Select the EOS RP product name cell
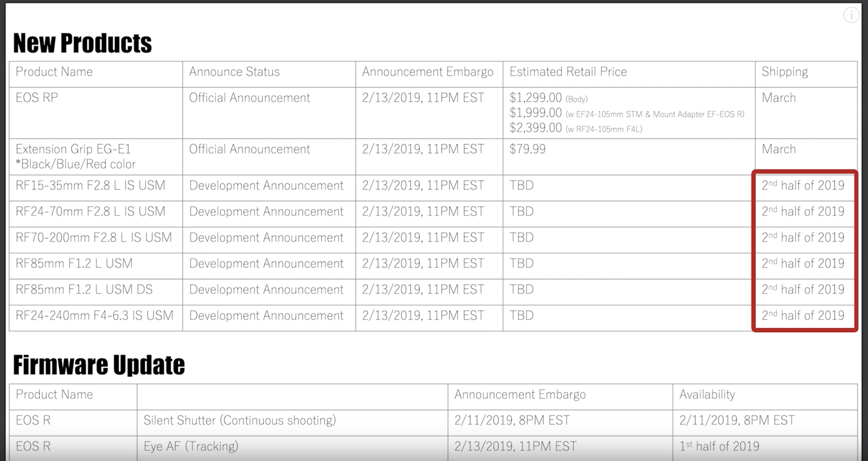The height and width of the screenshot is (461, 868). coord(37,98)
